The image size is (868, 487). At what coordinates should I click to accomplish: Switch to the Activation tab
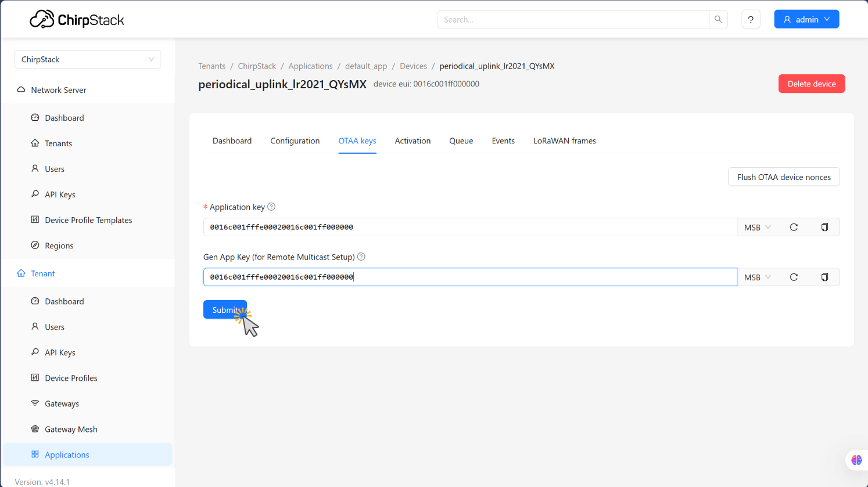pos(413,140)
